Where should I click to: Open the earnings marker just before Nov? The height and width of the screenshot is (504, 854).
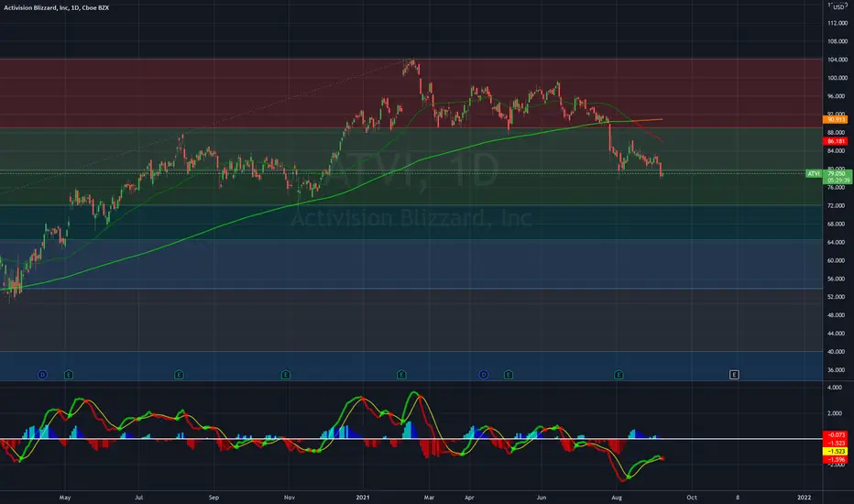click(285, 374)
